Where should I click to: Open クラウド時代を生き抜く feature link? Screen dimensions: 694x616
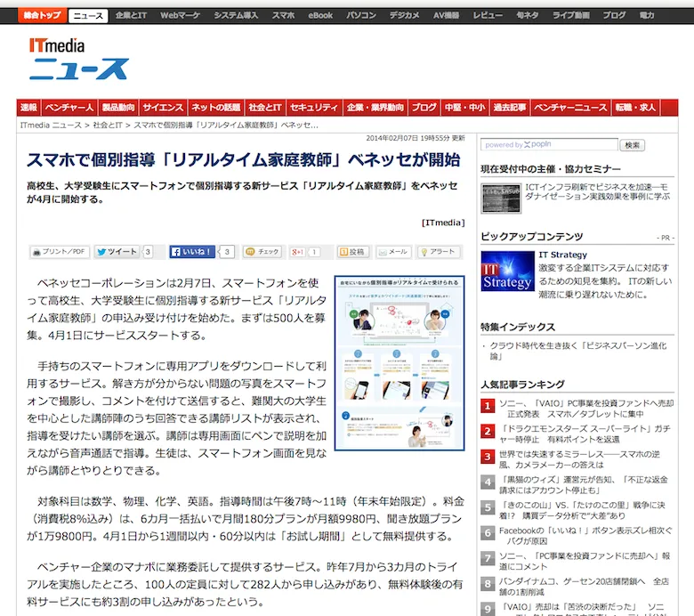point(578,351)
